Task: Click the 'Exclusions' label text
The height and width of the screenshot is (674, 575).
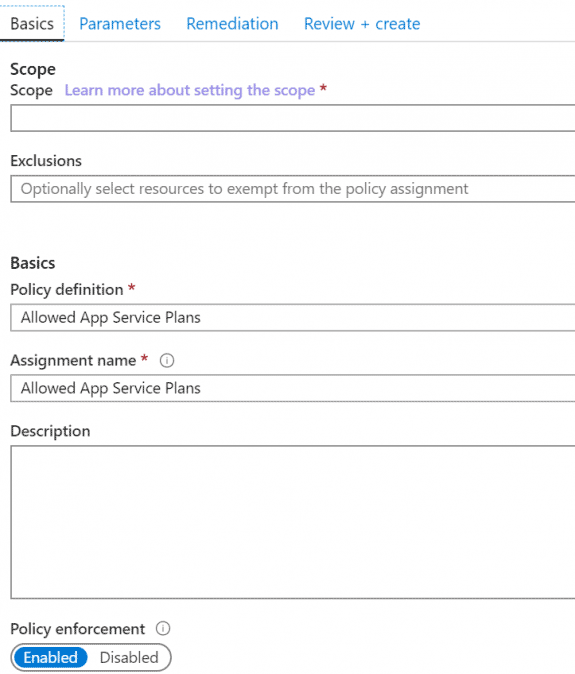Action: click(x=46, y=161)
